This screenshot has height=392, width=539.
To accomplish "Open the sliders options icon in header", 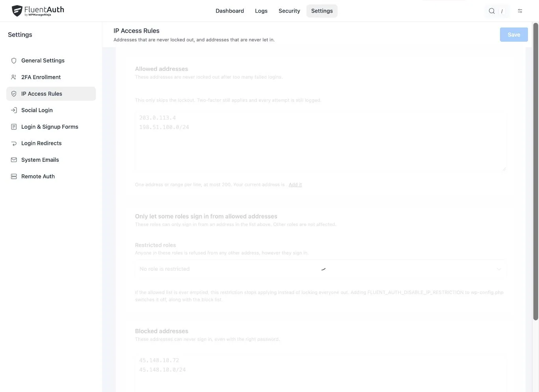I will [x=520, y=11].
